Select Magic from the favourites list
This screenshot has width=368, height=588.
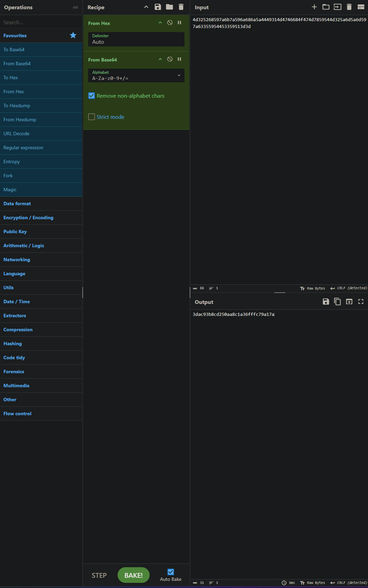pos(10,190)
